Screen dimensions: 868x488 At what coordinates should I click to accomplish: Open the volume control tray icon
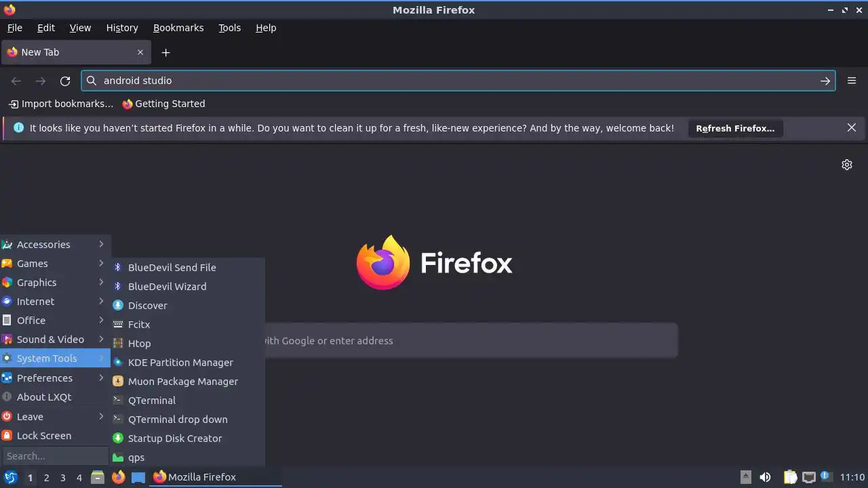tap(766, 477)
